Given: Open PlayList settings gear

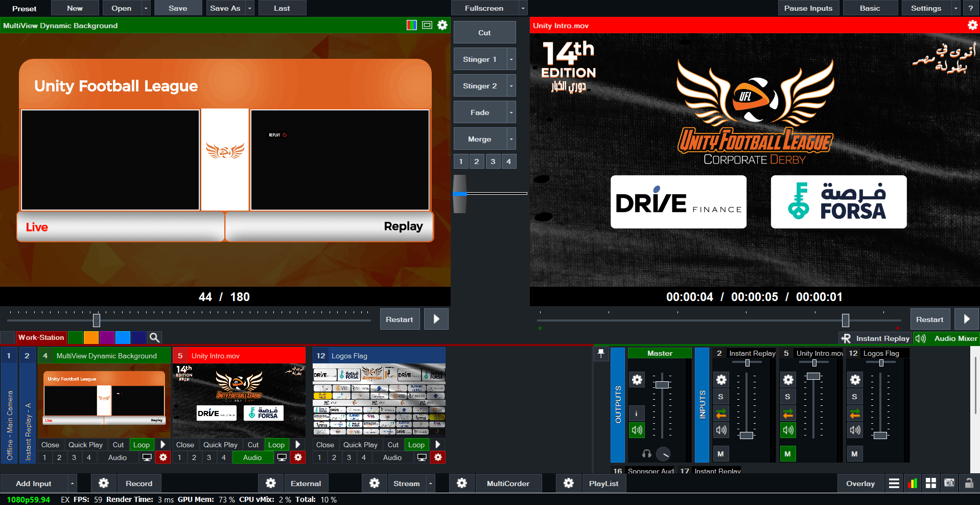Looking at the screenshot, I should click(x=569, y=483).
